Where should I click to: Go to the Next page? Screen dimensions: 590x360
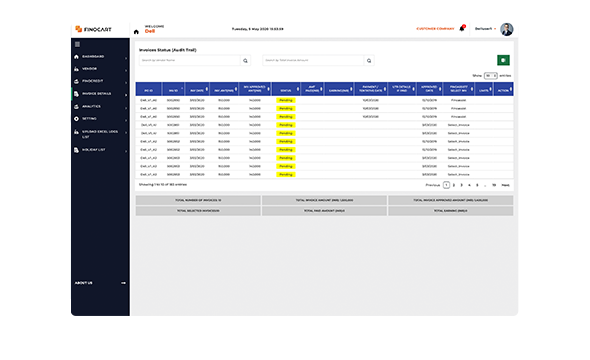tap(505, 185)
